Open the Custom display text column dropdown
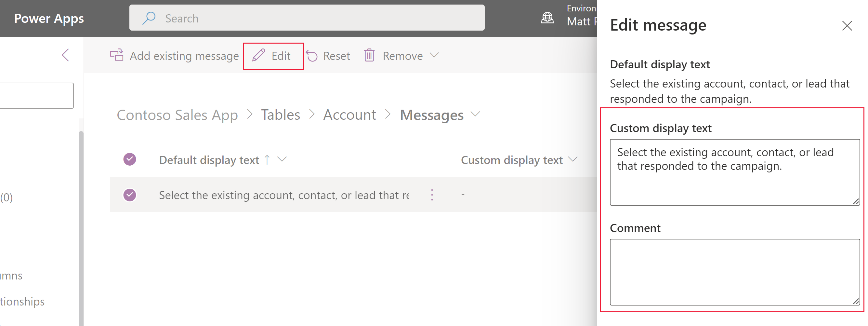The height and width of the screenshot is (326, 868). point(573,160)
